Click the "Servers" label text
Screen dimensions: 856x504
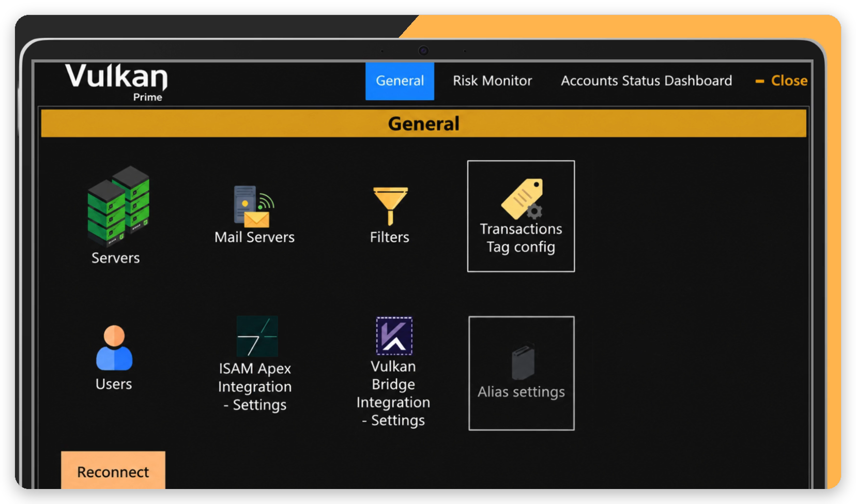(x=115, y=258)
